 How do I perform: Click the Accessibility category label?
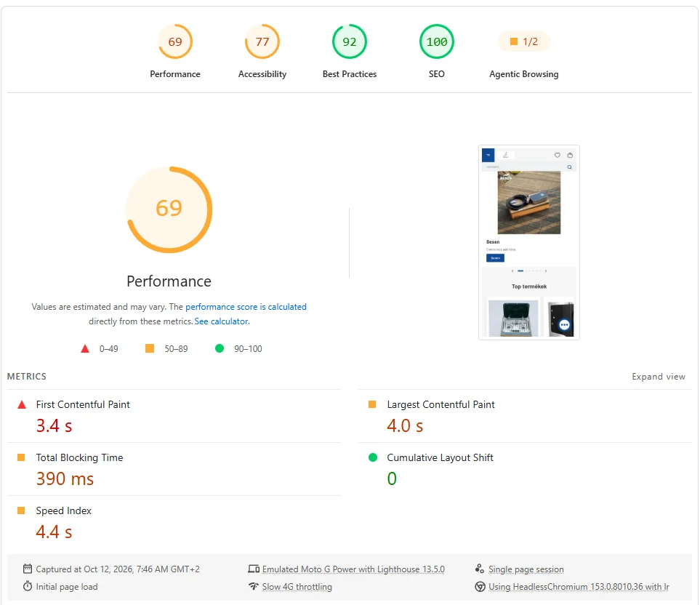tap(262, 74)
